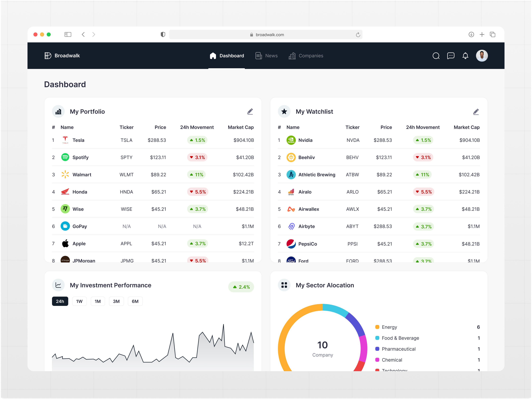Click the Nvidia logo in My Watchlist

[x=291, y=140]
